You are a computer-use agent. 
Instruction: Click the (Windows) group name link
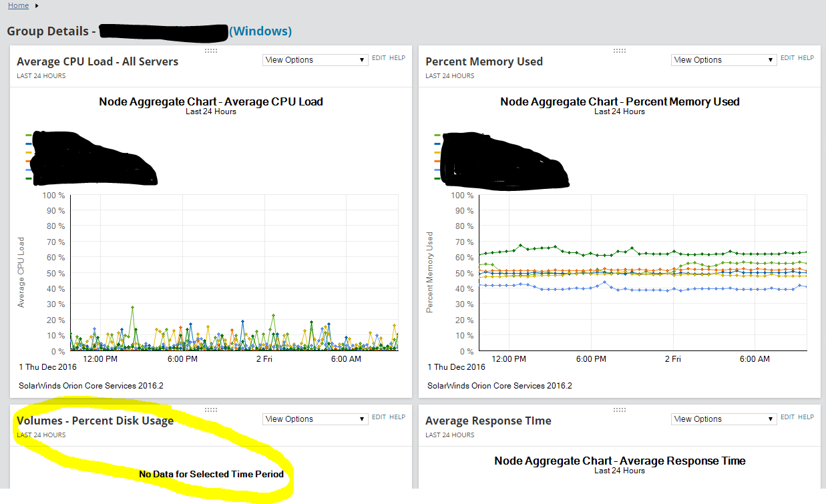coord(260,31)
